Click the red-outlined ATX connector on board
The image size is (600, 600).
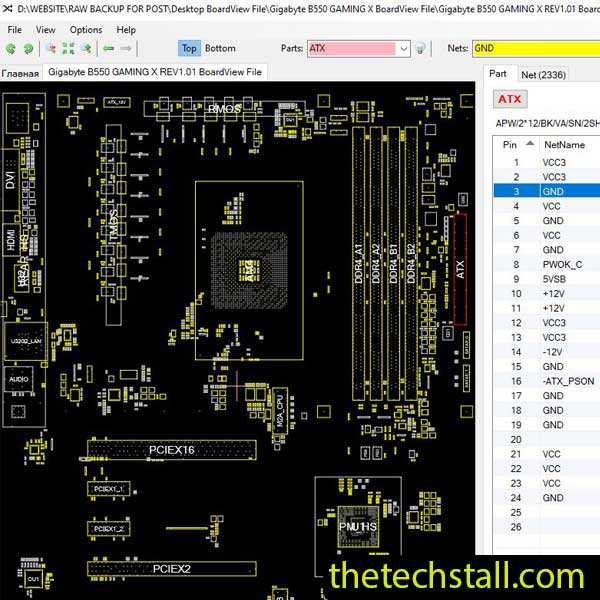(x=460, y=269)
